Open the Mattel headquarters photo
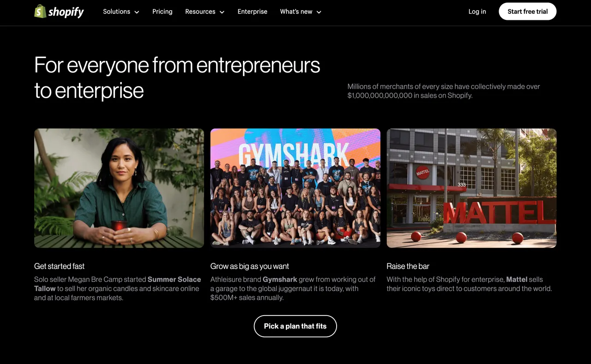The width and height of the screenshot is (591, 364). [x=471, y=188]
